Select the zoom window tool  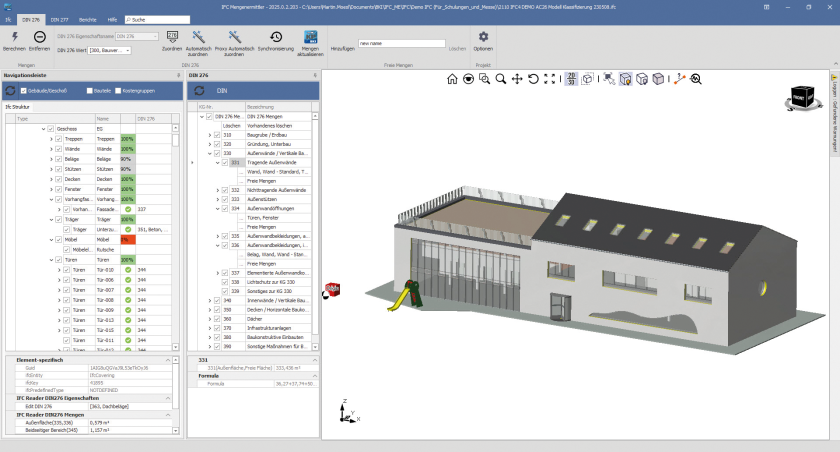click(x=484, y=79)
